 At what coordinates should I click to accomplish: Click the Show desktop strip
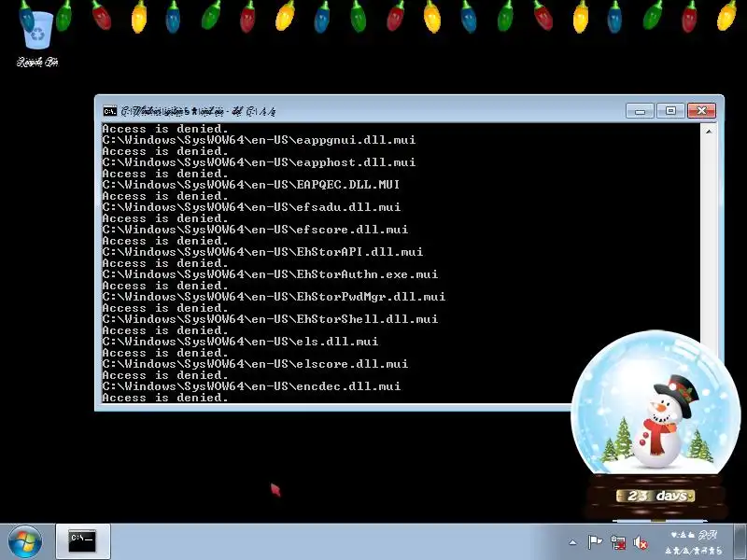pos(740,542)
